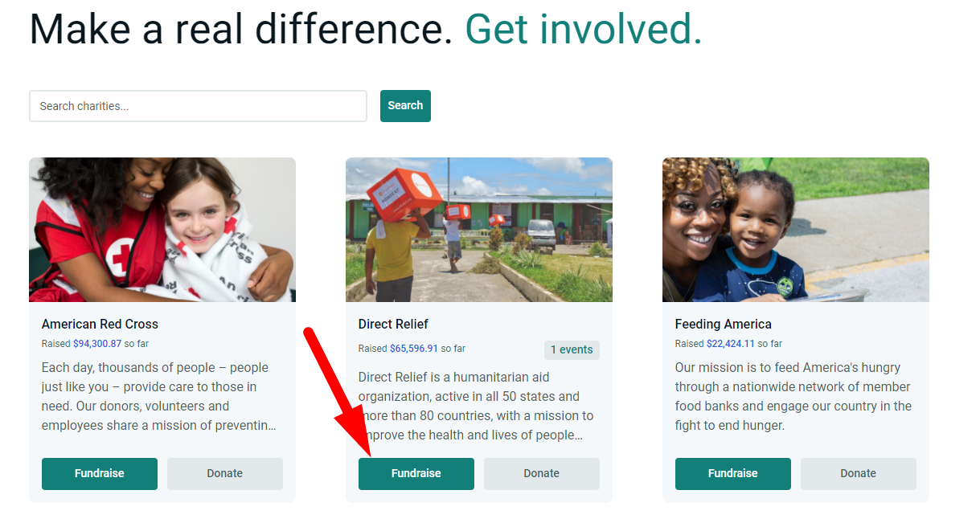Open the Feeding America card photo

[796, 230]
